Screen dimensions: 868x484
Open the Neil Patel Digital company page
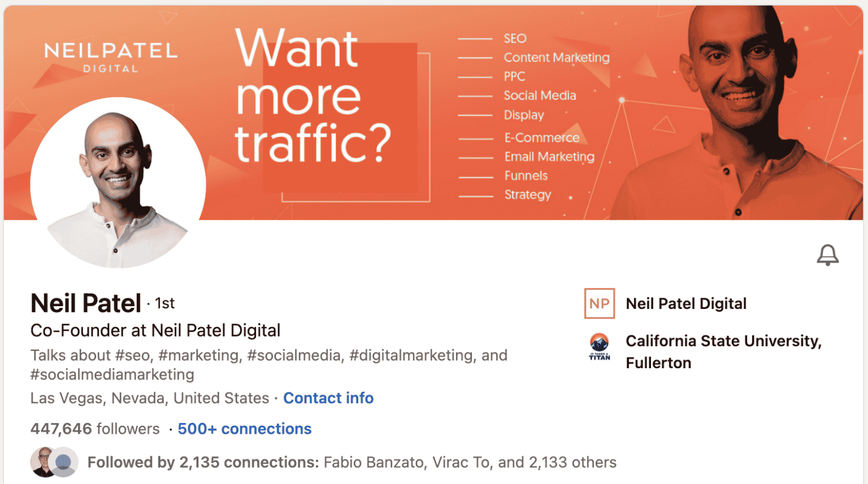click(x=686, y=303)
